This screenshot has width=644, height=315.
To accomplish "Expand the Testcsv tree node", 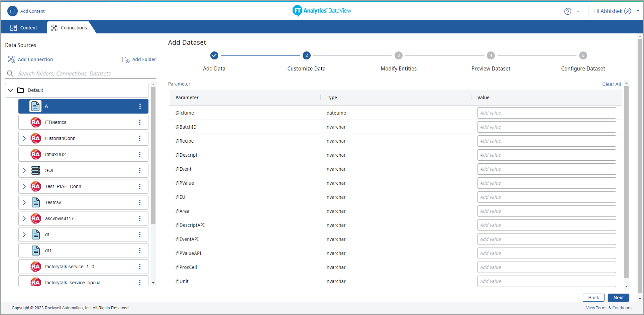I will point(24,202).
